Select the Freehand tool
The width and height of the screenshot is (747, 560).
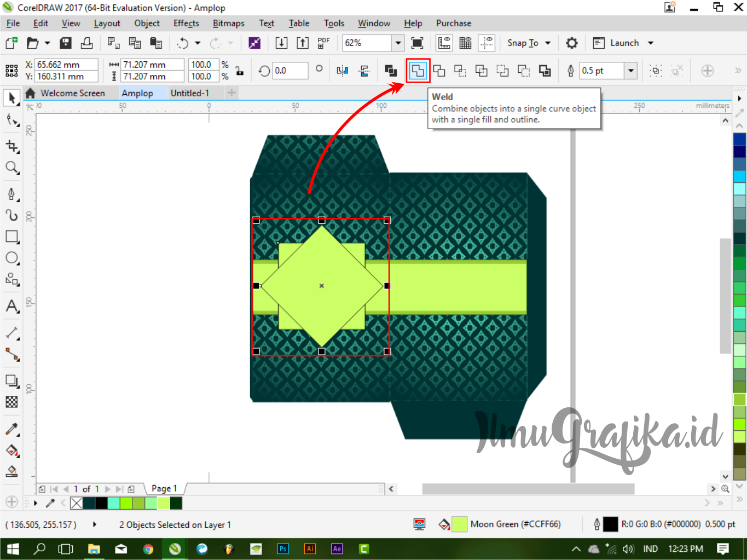pyautogui.click(x=11, y=194)
